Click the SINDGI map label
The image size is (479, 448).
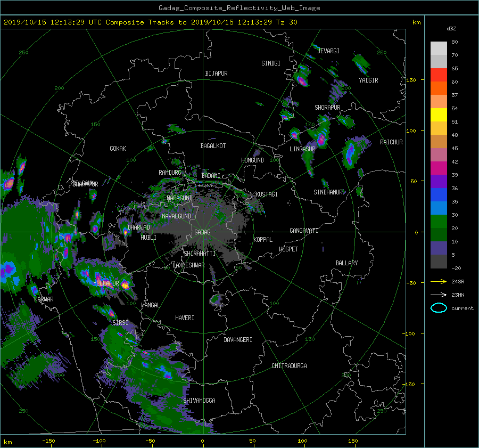tap(271, 63)
